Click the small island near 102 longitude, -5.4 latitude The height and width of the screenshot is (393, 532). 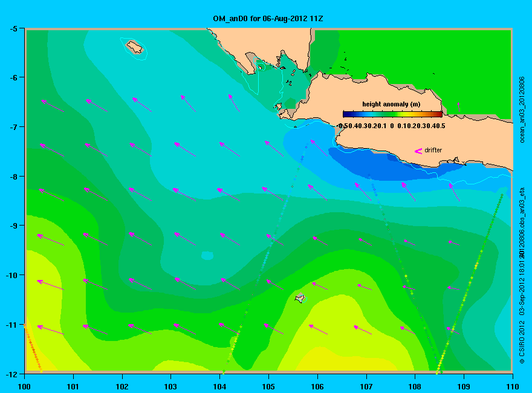pos(135,47)
